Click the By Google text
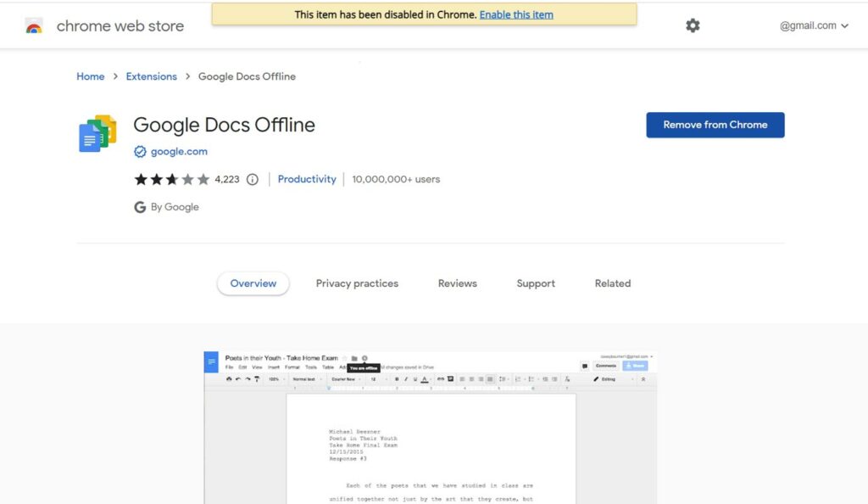868x504 pixels. (x=175, y=206)
